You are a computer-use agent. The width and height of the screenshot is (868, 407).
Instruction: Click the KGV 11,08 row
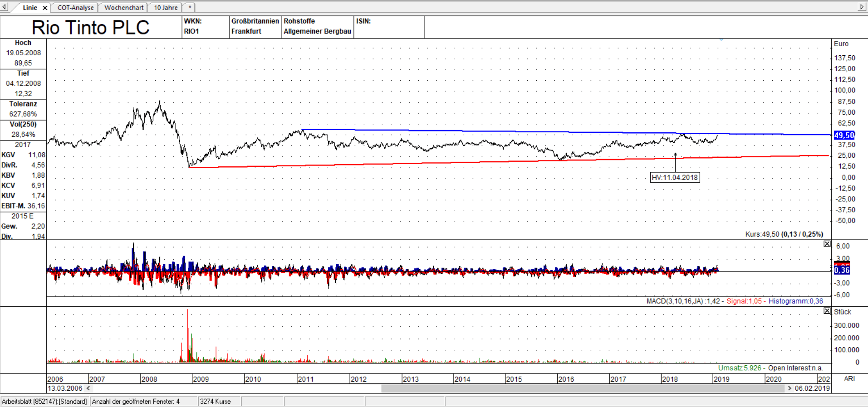(23, 155)
